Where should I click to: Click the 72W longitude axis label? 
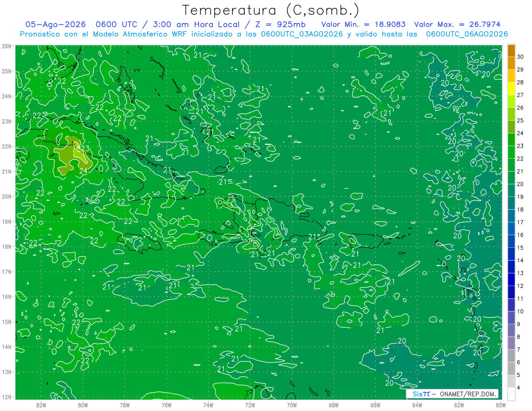tap(250, 405)
